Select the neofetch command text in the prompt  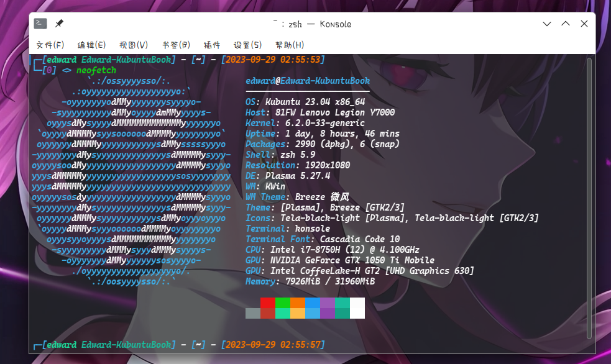tap(95, 70)
